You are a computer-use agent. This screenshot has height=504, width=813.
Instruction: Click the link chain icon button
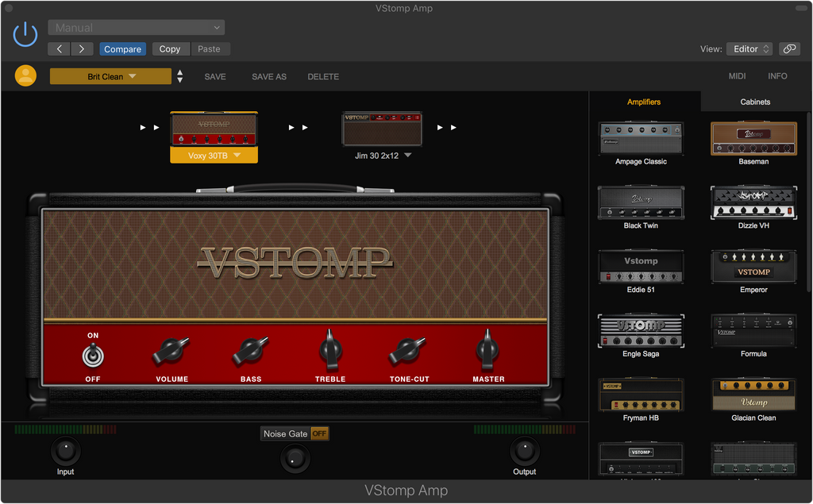(788, 49)
